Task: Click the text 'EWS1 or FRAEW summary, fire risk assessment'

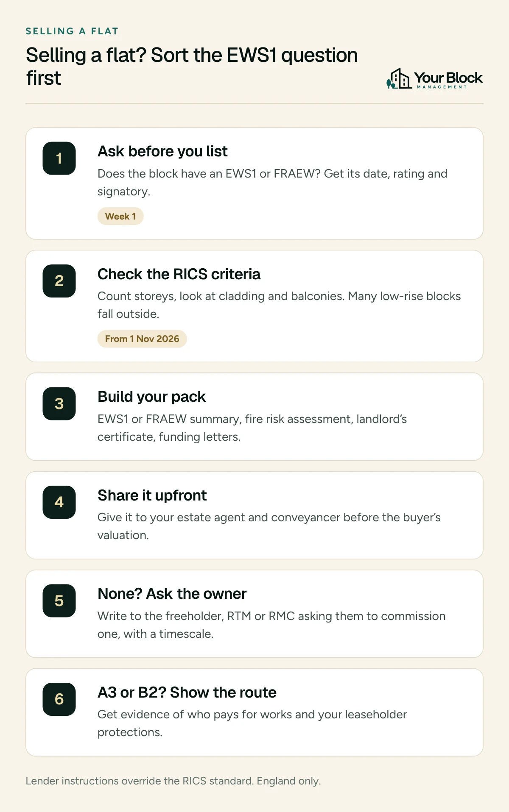Action: [225, 419]
